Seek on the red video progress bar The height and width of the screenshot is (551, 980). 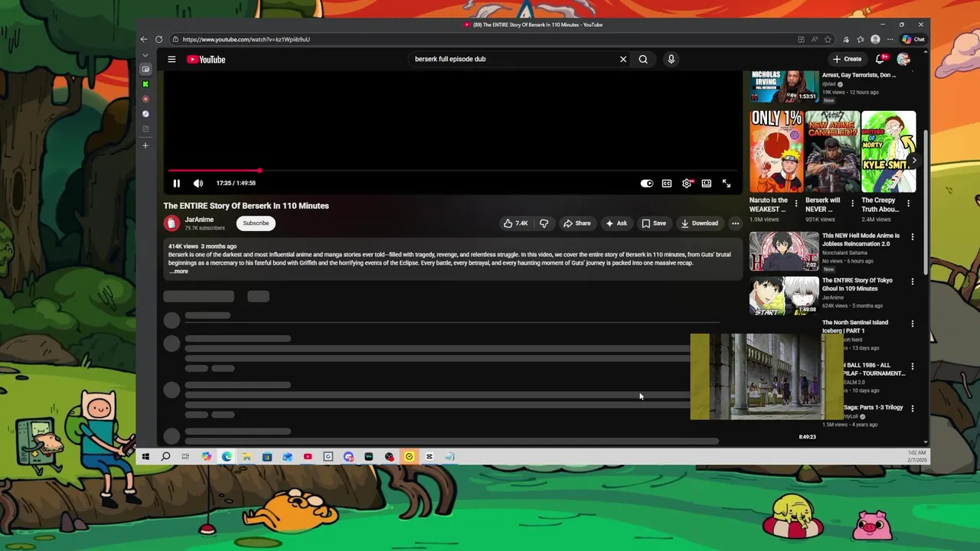click(452, 171)
